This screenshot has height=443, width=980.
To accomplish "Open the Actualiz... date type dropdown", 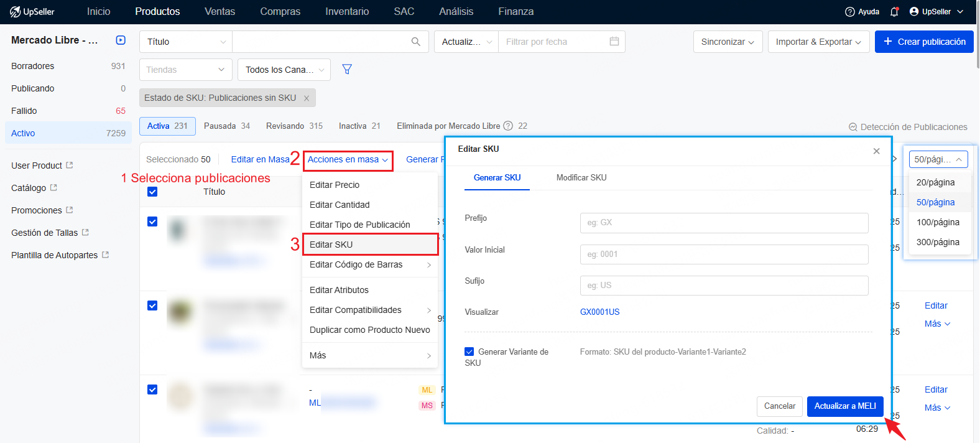I will coord(466,42).
